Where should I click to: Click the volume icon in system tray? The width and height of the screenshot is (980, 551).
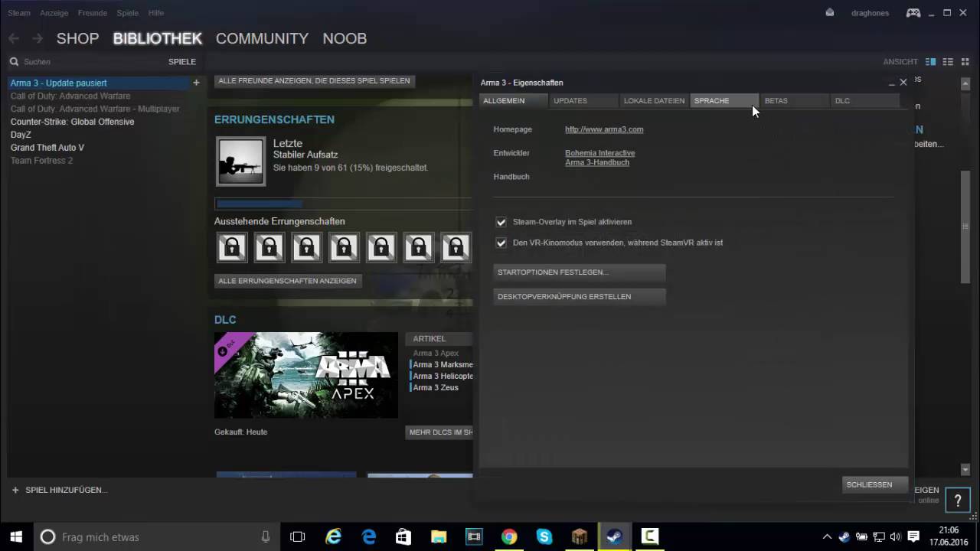point(896,536)
